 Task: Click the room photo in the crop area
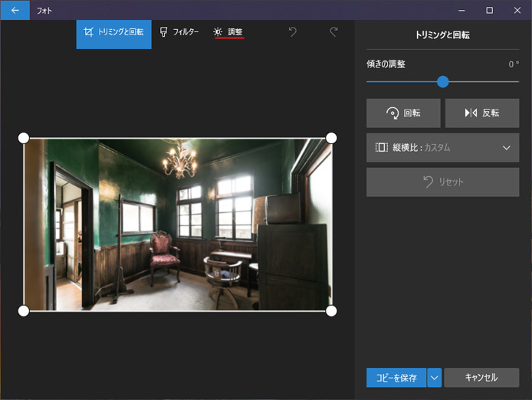(x=177, y=225)
